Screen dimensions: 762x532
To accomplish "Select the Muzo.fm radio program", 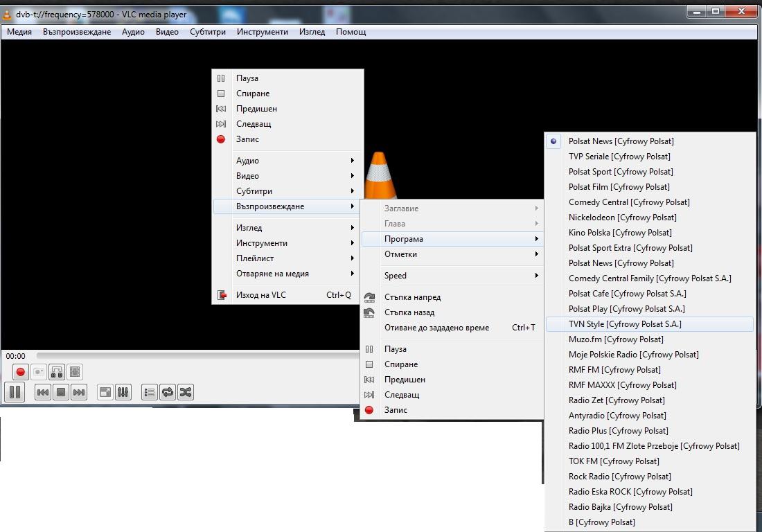I will (650, 339).
